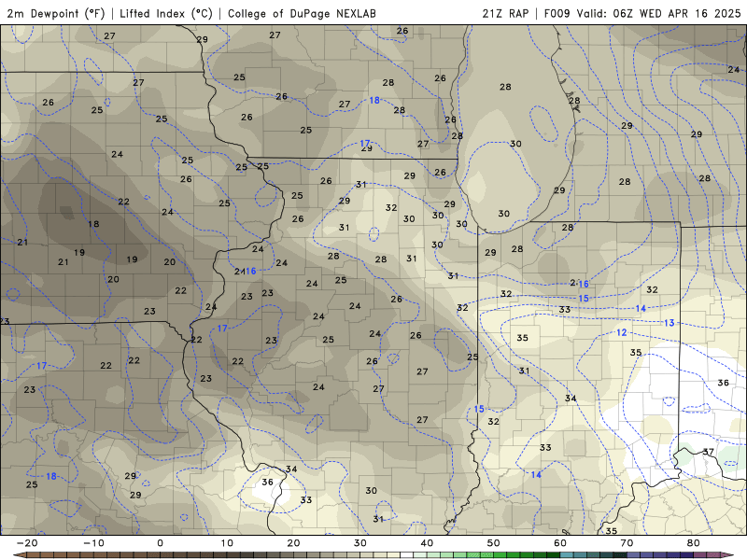The image size is (747, 560).
Task: Click the 60 colorbar scale label
Action: [560, 543]
